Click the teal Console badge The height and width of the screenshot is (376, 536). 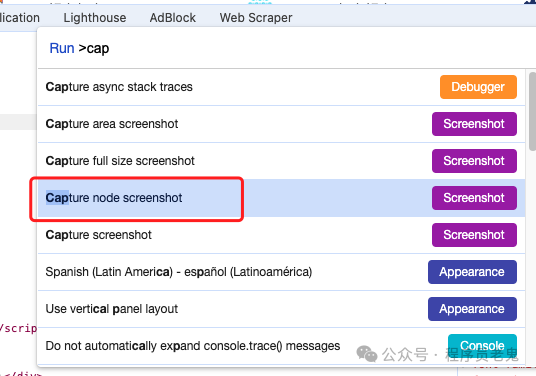point(482,346)
